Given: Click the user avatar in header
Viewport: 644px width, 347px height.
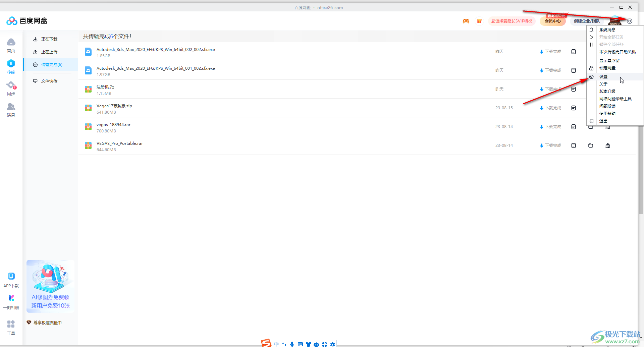Looking at the screenshot, I should point(615,20).
